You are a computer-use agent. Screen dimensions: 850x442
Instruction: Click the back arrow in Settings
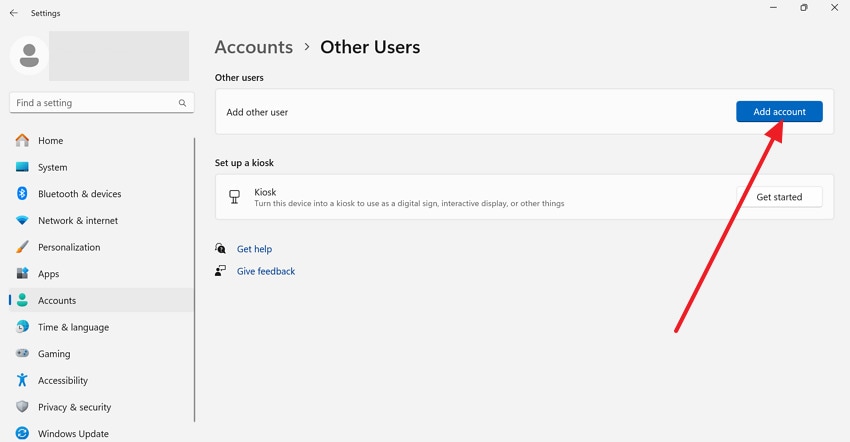[x=14, y=13]
